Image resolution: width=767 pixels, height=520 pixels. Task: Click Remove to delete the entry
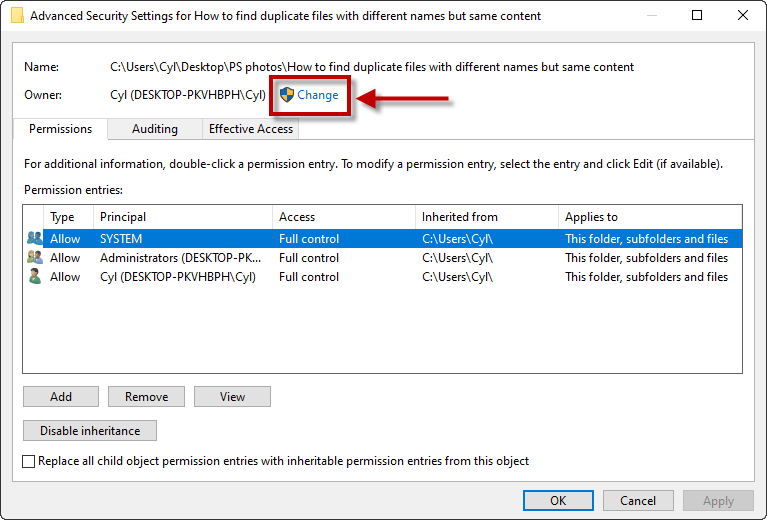point(146,396)
